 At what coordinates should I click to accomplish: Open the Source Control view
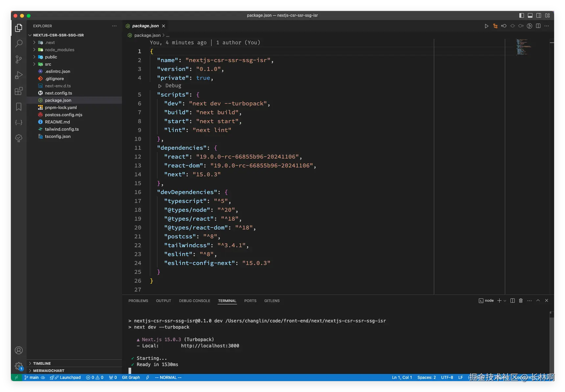click(x=19, y=59)
